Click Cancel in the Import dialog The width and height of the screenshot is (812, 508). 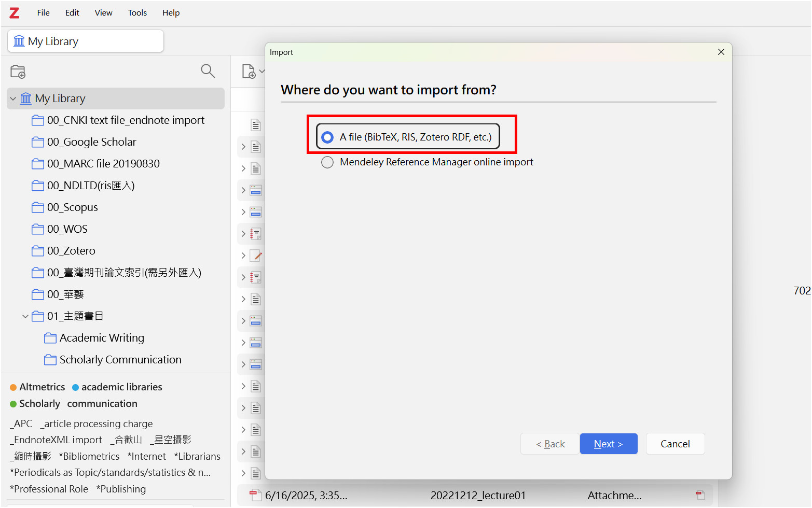pyautogui.click(x=675, y=444)
